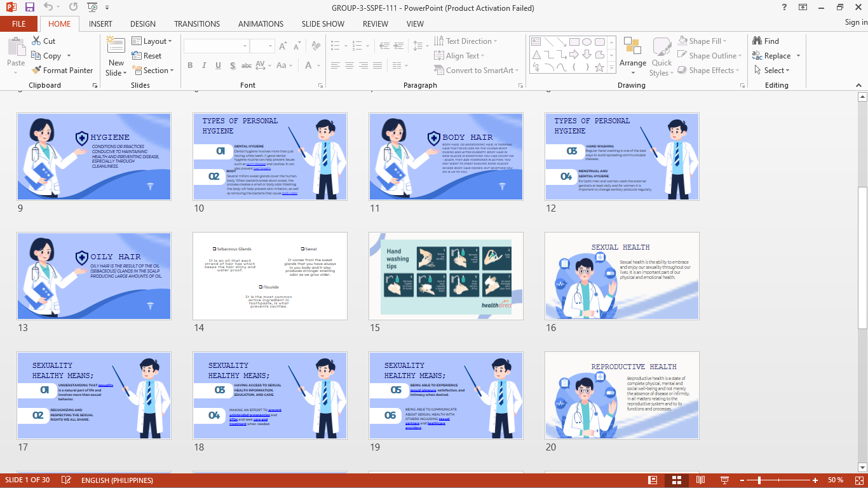Viewport: 868px width, 488px height.
Task: Switch to the VIEW tab
Action: [415, 24]
